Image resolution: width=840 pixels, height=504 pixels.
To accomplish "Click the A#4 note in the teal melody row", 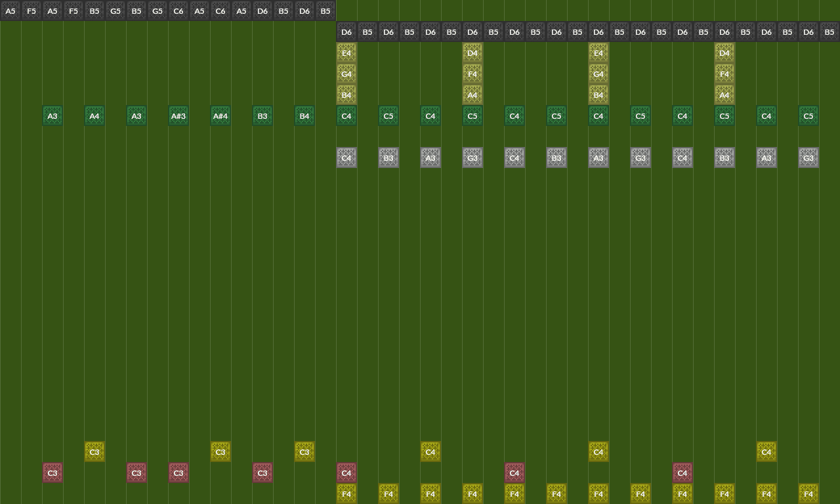I will (220, 115).
